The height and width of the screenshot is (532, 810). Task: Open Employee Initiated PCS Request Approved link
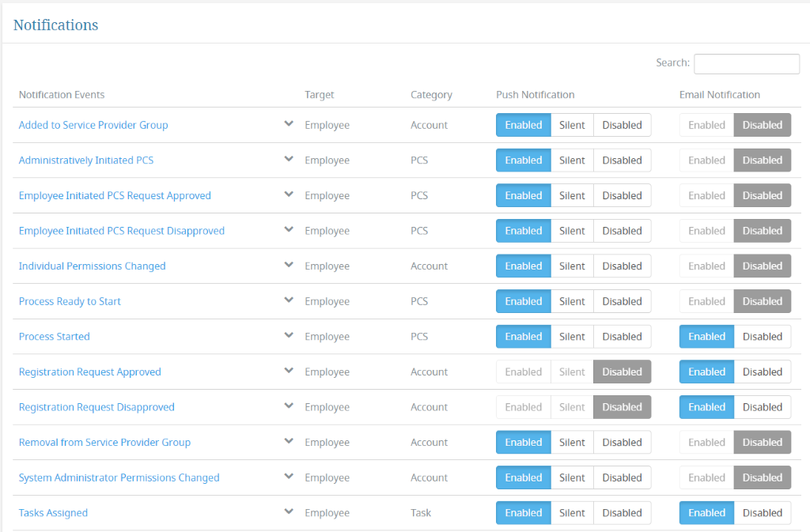click(115, 195)
